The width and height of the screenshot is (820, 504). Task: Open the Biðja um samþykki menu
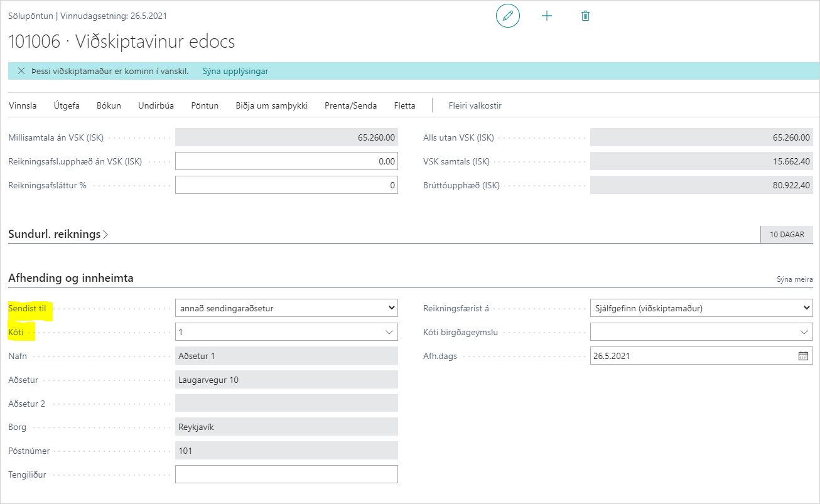pyautogui.click(x=271, y=105)
